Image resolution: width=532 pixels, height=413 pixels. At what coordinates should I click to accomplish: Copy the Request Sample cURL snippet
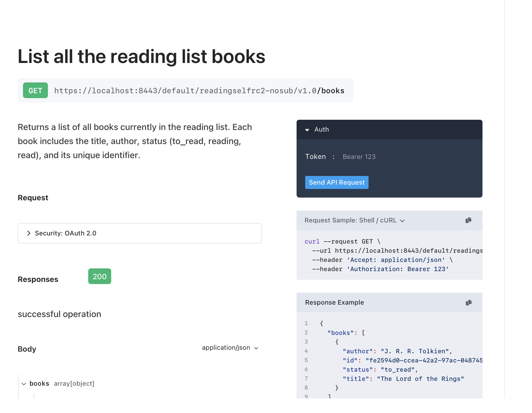pos(469,220)
